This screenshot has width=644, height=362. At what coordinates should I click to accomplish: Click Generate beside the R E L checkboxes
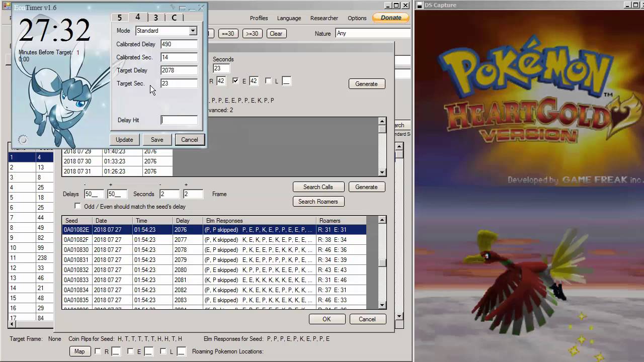click(366, 84)
